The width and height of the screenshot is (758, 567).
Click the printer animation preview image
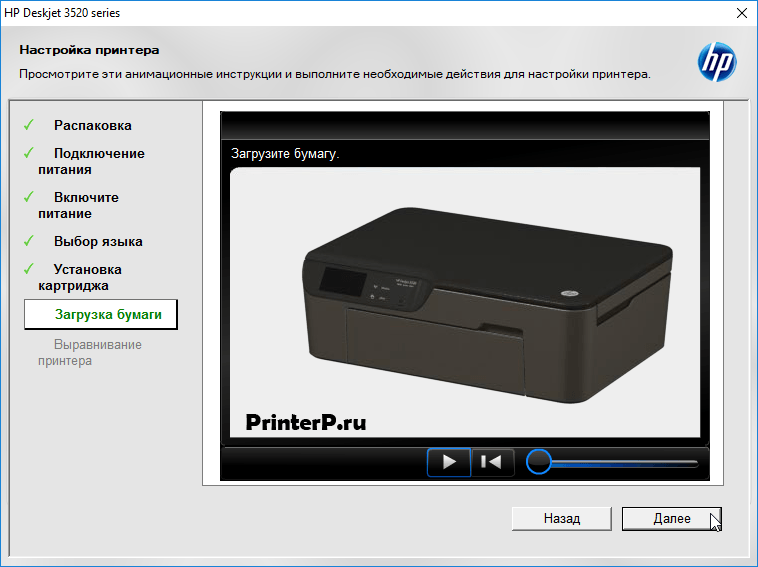coord(465,302)
